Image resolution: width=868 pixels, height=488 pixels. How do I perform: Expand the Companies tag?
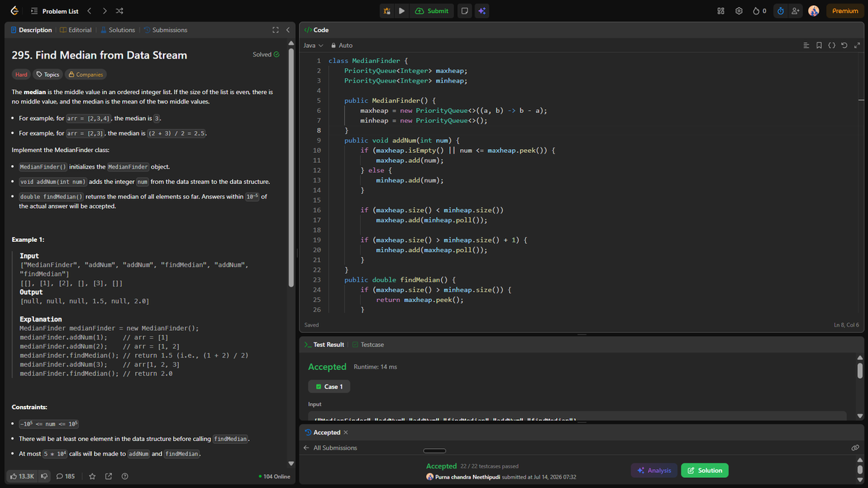pos(85,75)
